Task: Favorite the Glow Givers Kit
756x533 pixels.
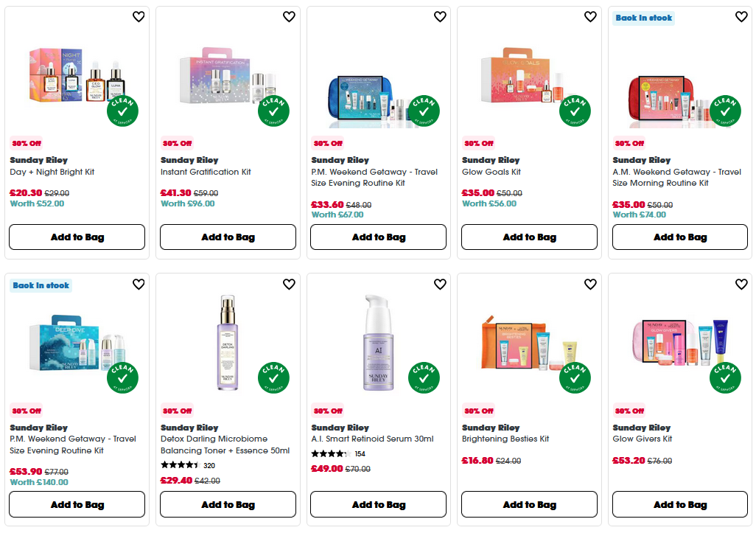Action: tap(741, 284)
